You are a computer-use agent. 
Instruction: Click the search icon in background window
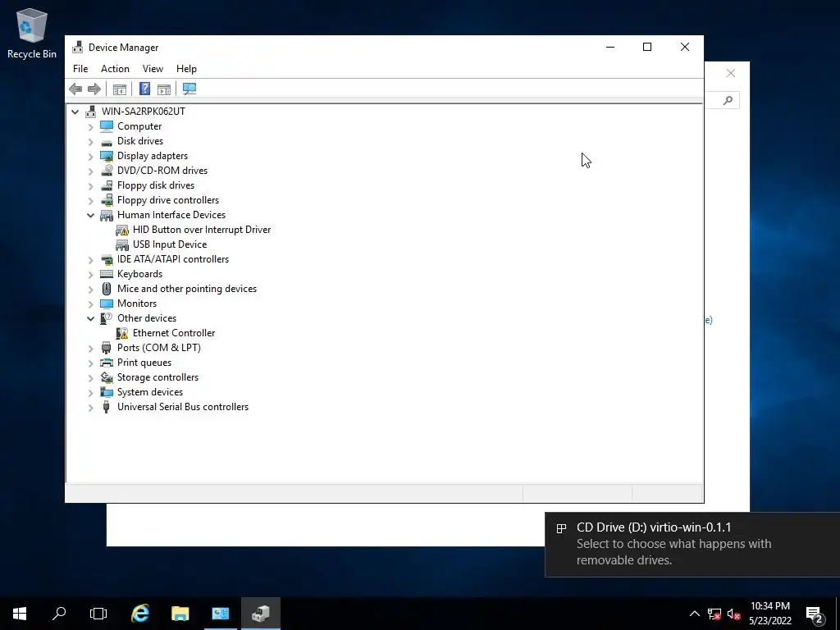[x=728, y=100]
